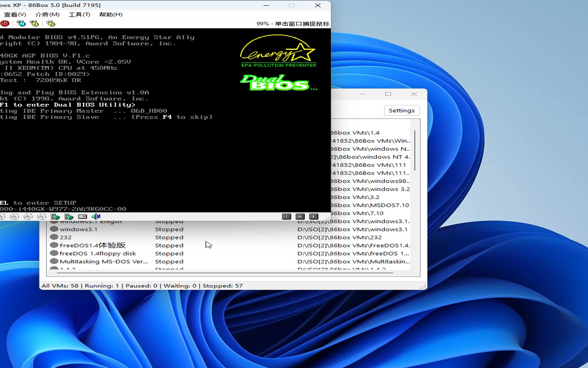Click path D:\ISO[2]\86box VMs\FreeDOS1.4.
Viewport: 588px width, 368px height.
click(354, 245)
